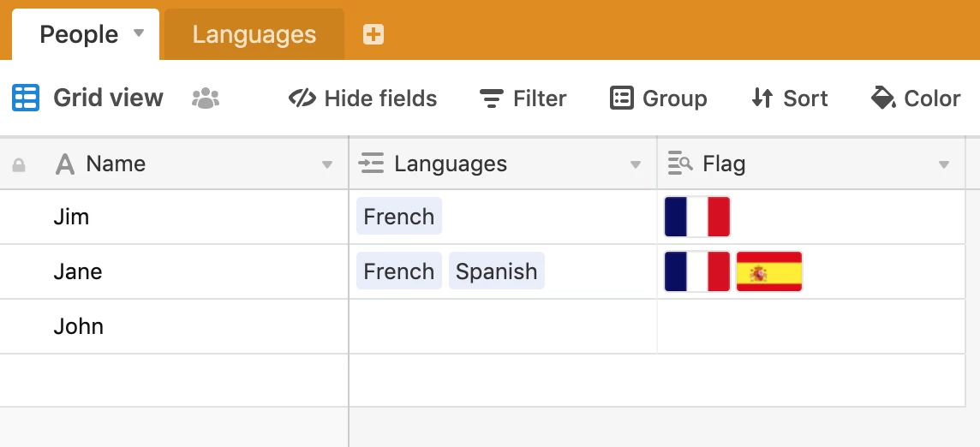Select John's empty Languages cell
Image resolution: width=980 pixels, height=447 pixels.
tap(503, 326)
